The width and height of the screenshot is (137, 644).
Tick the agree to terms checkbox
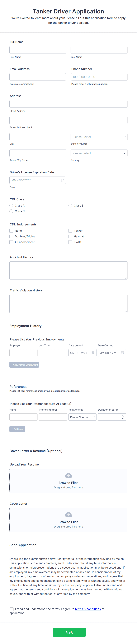[x=11, y=609]
